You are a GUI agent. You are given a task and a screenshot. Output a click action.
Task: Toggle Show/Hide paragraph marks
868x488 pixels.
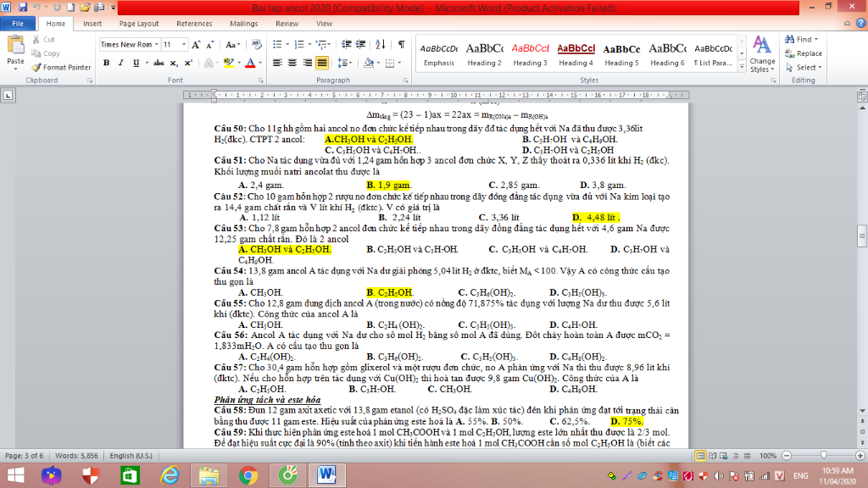click(401, 45)
